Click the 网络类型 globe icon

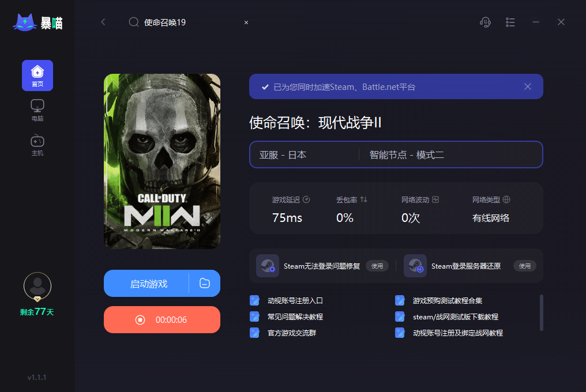point(506,199)
